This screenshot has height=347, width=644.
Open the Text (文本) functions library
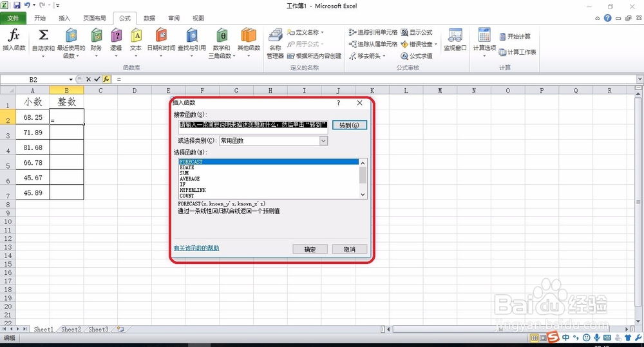[x=136, y=43]
